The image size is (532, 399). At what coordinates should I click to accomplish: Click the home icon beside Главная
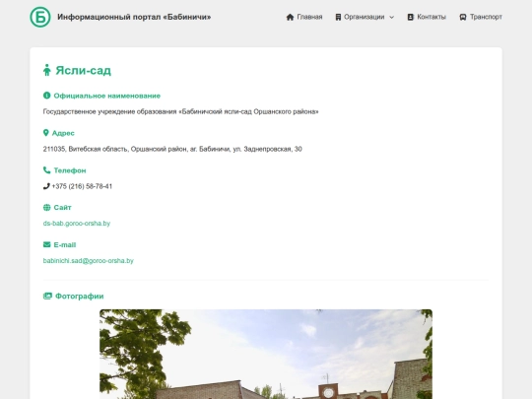(x=290, y=17)
